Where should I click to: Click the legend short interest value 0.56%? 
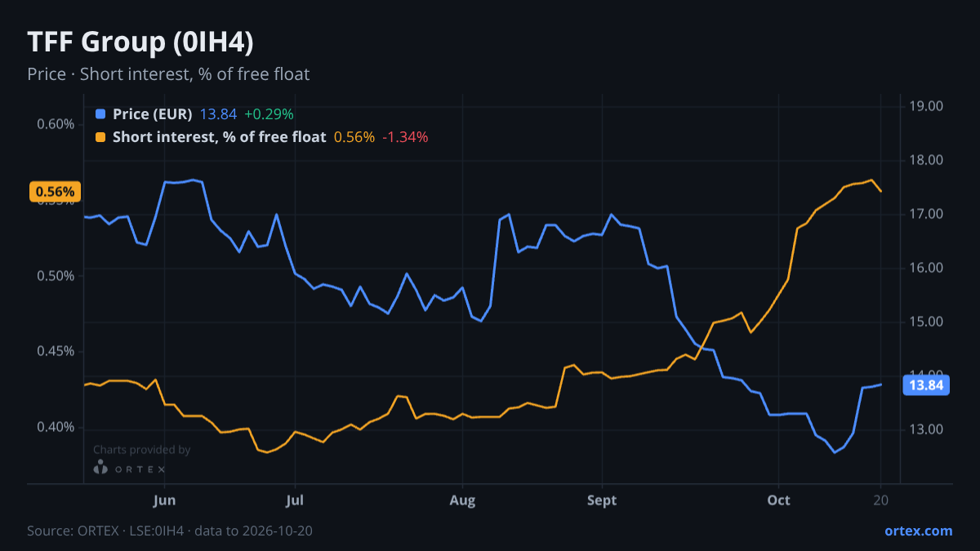(x=354, y=137)
